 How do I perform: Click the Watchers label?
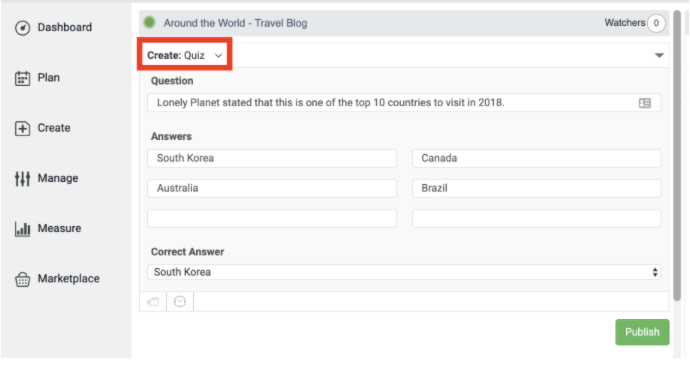[624, 22]
